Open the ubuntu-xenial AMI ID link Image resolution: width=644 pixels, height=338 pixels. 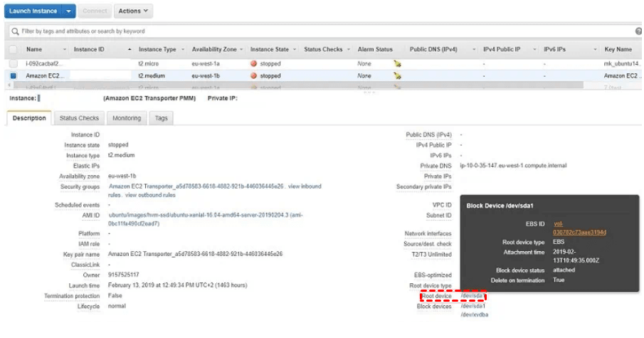click(206, 219)
